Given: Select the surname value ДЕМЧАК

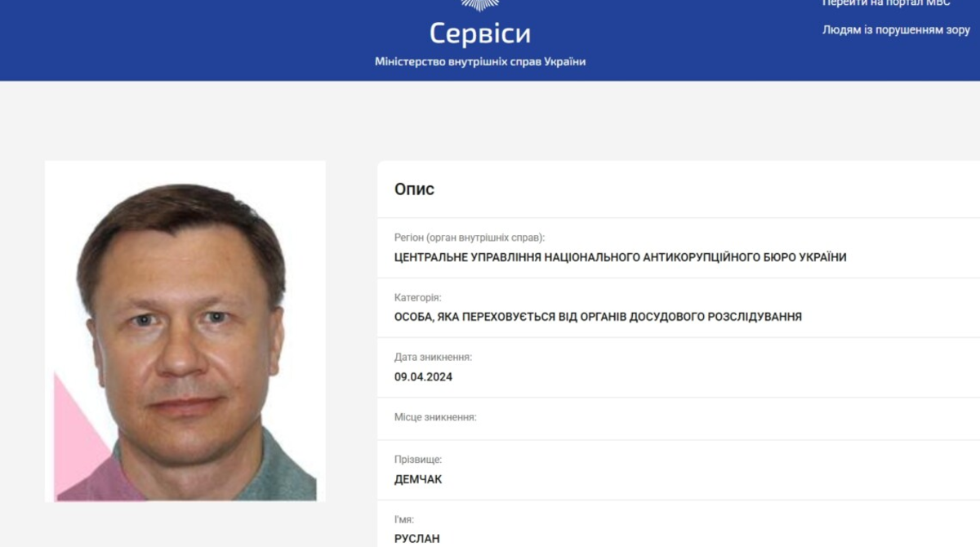Looking at the screenshot, I should tap(418, 480).
